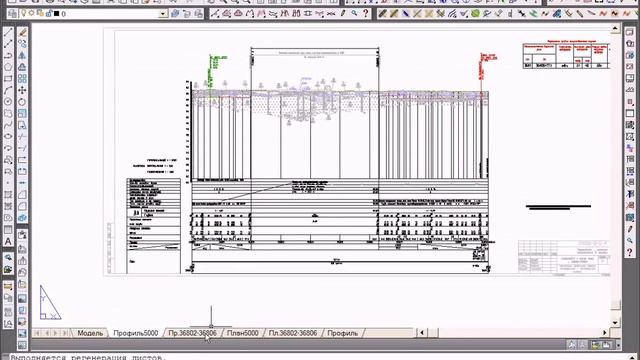Toggle layer 0 freeze sun icon
The image size is (640, 360).
[x=32, y=14]
